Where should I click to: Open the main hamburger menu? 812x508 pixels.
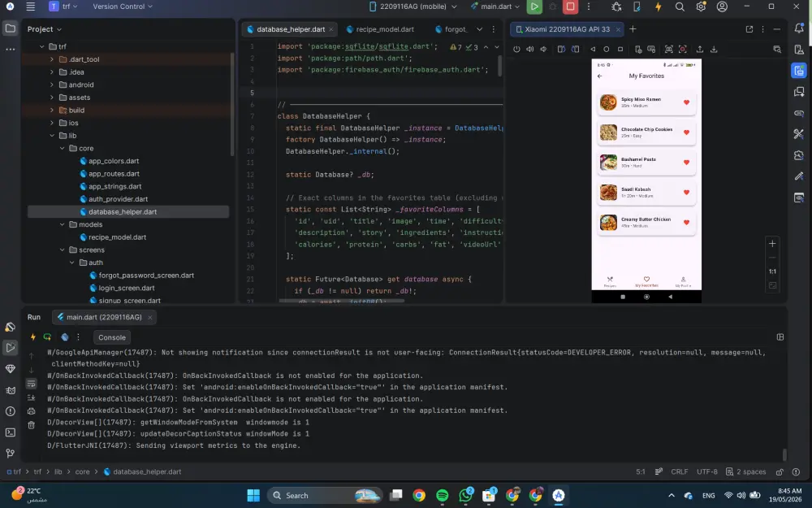[x=31, y=7]
